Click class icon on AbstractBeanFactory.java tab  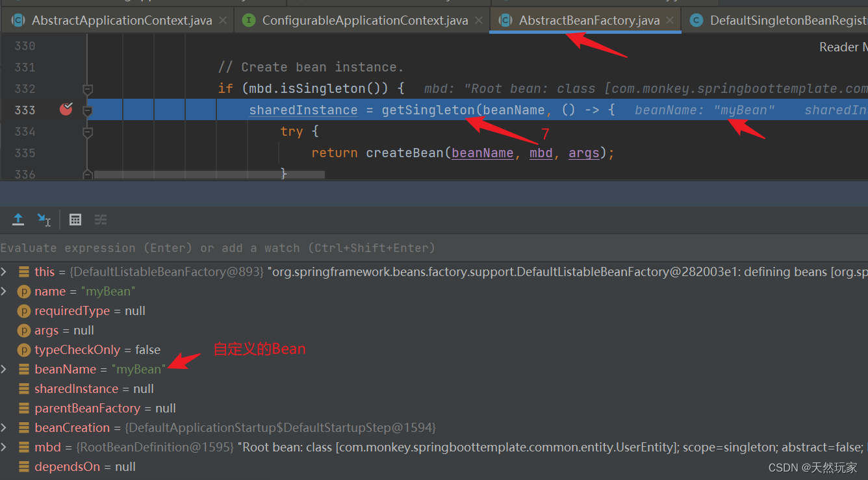505,20
